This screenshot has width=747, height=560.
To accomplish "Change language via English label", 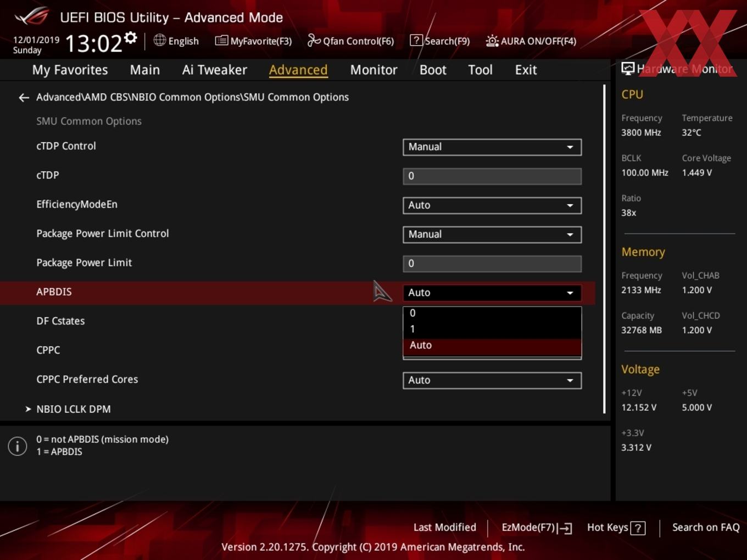I will tap(183, 41).
